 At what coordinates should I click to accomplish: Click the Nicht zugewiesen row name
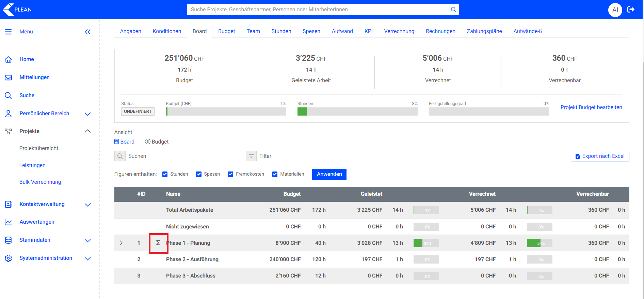(x=188, y=227)
